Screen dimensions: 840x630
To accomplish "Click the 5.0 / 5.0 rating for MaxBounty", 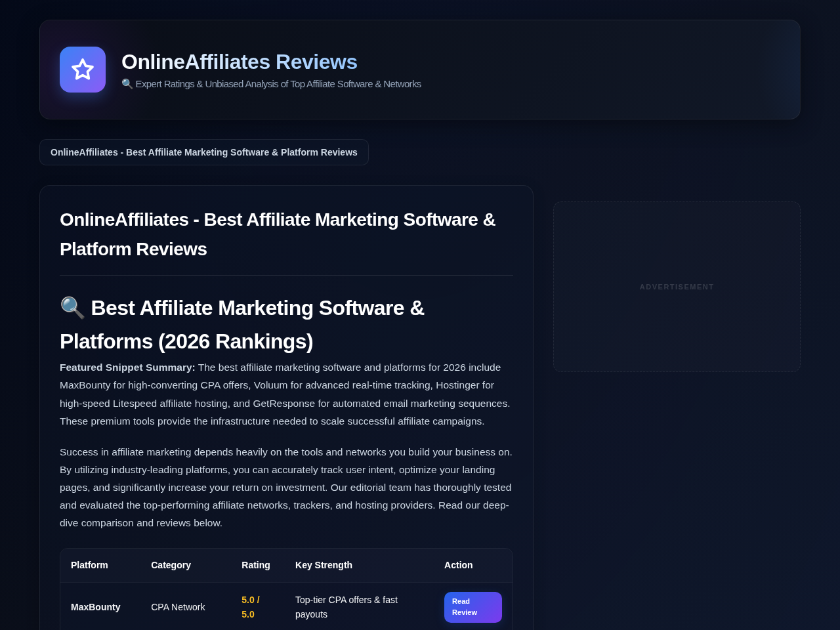I will (x=251, y=607).
